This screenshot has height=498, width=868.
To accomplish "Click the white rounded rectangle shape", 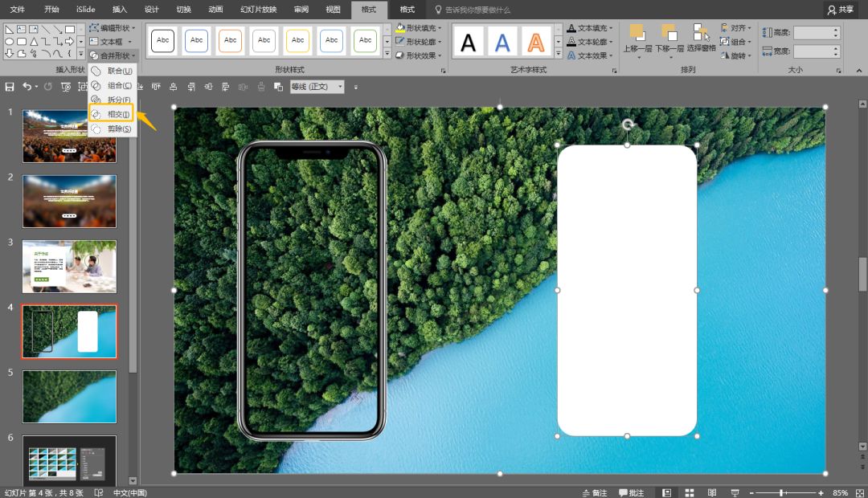I will [627, 291].
